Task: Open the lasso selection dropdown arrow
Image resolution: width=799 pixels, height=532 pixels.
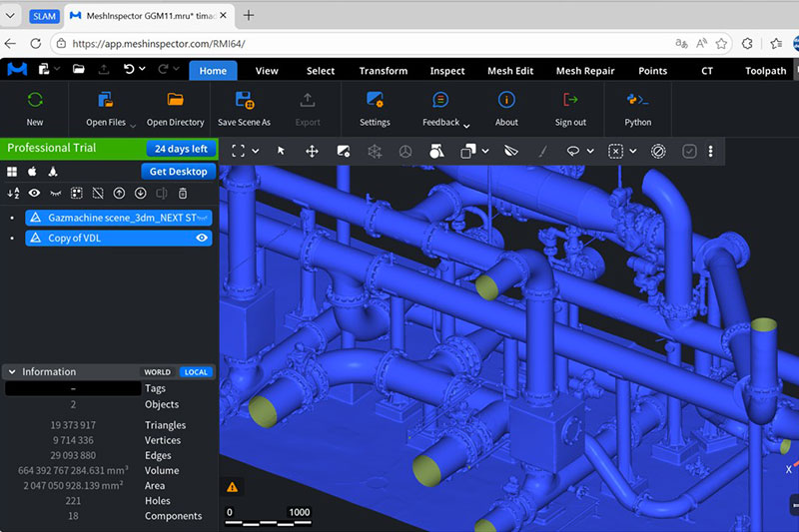Action: pyautogui.click(x=592, y=151)
